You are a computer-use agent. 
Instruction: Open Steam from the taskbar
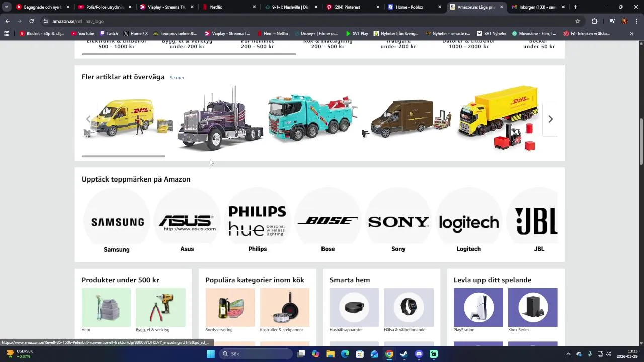click(x=404, y=354)
